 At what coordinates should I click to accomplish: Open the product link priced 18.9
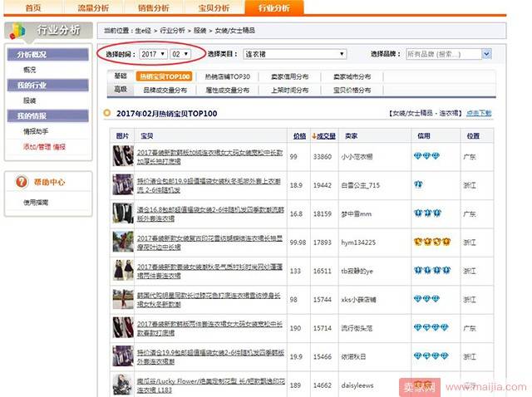point(209,185)
